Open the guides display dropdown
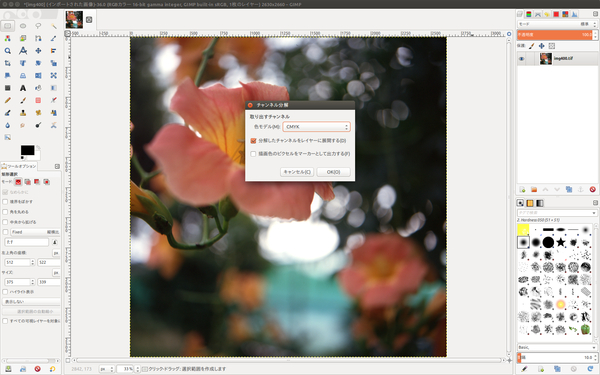The width and height of the screenshot is (600, 375). pos(31,302)
